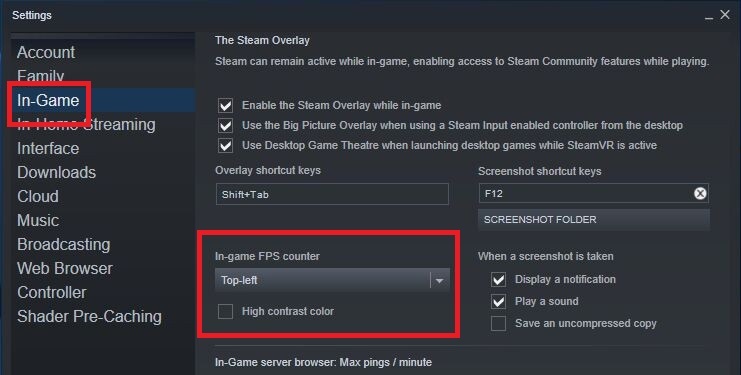Minimize the Settings window
The image size is (741, 375).
[x=709, y=17]
